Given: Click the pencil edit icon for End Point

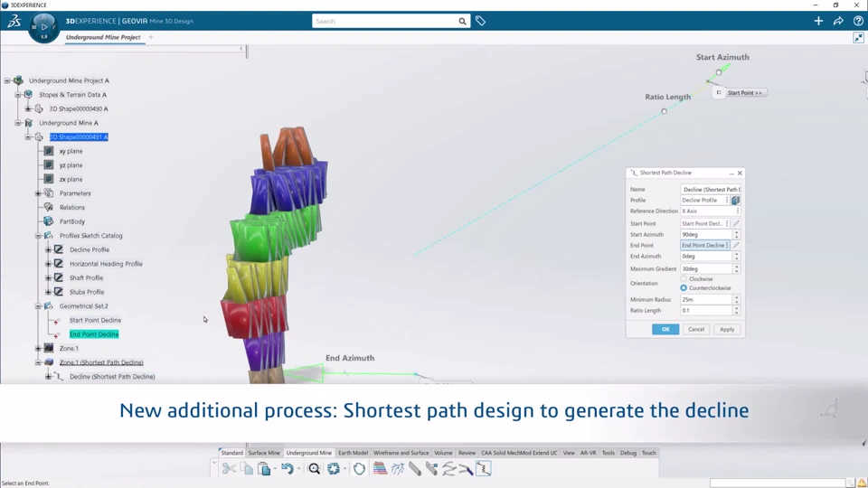Looking at the screenshot, I should pyautogui.click(x=736, y=245).
